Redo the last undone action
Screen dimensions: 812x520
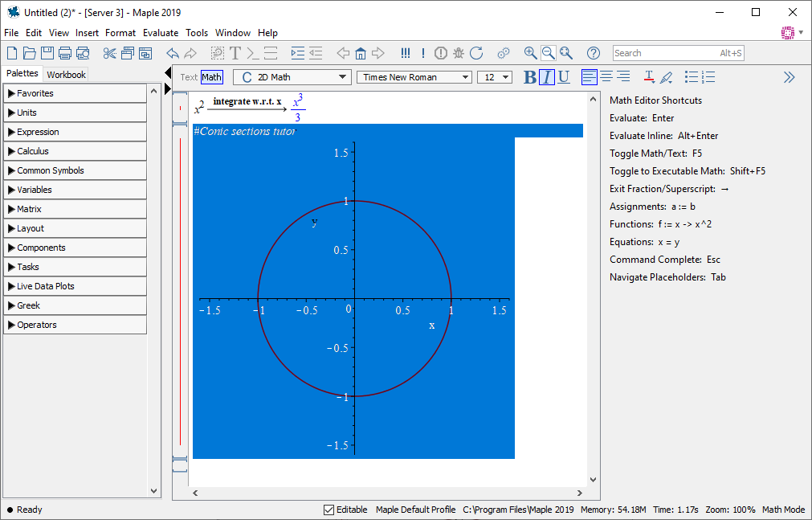point(190,53)
